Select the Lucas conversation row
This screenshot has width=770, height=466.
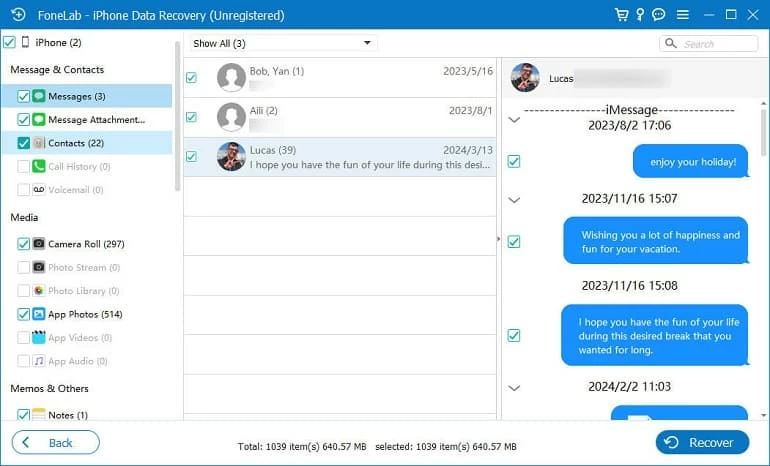pos(340,157)
